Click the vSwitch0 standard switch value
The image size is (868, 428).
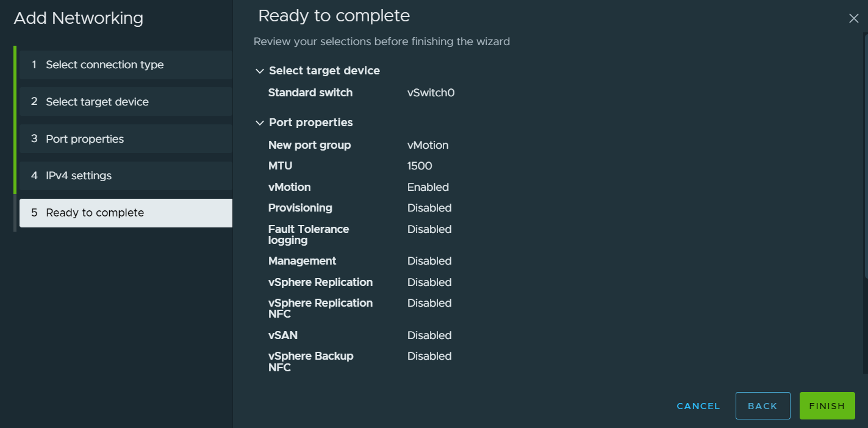pyautogui.click(x=431, y=93)
